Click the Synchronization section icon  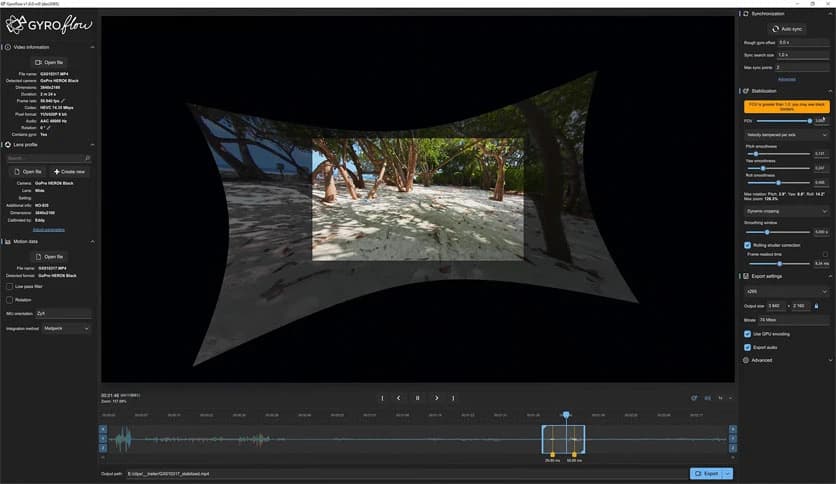(746, 13)
